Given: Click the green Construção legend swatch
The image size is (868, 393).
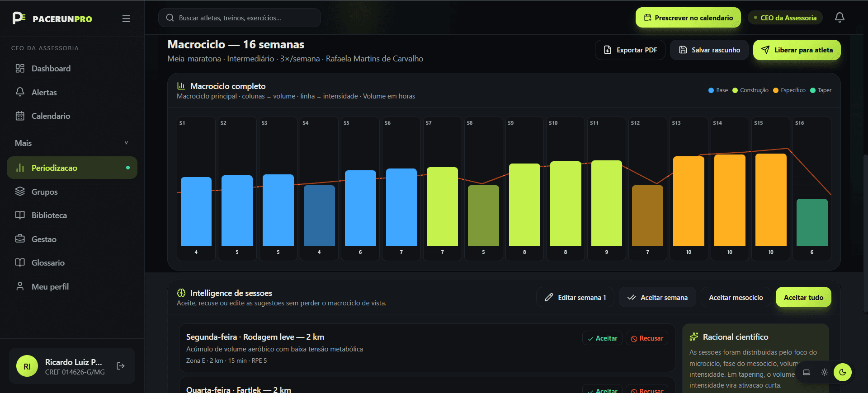Looking at the screenshot, I should pos(735,90).
